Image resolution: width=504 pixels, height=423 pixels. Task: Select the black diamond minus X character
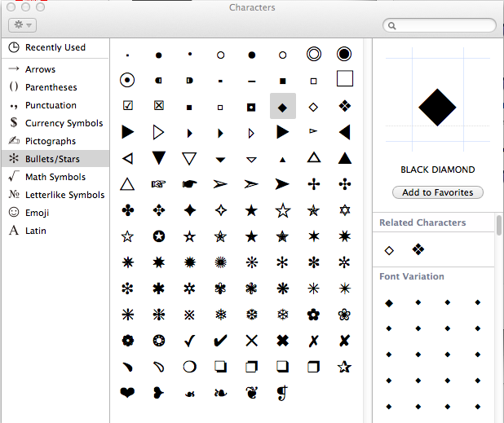345,106
